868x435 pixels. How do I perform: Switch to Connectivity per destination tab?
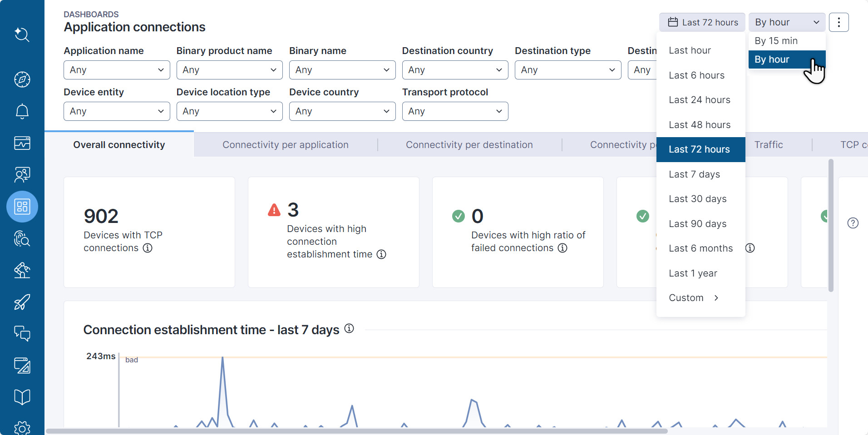(x=469, y=145)
